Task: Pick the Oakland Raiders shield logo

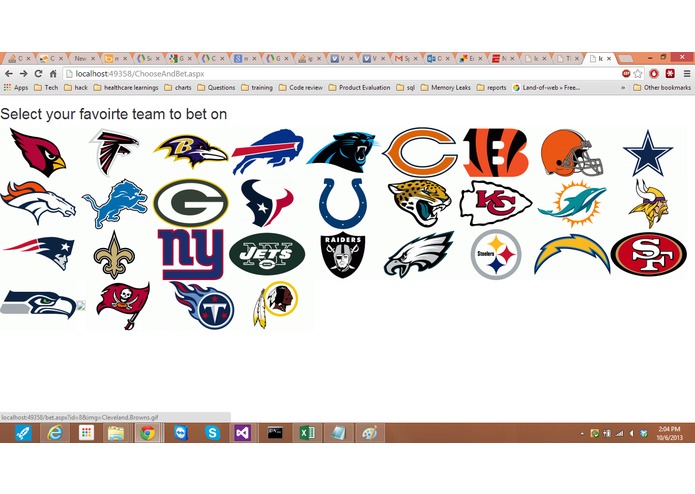Action: click(x=343, y=255)
